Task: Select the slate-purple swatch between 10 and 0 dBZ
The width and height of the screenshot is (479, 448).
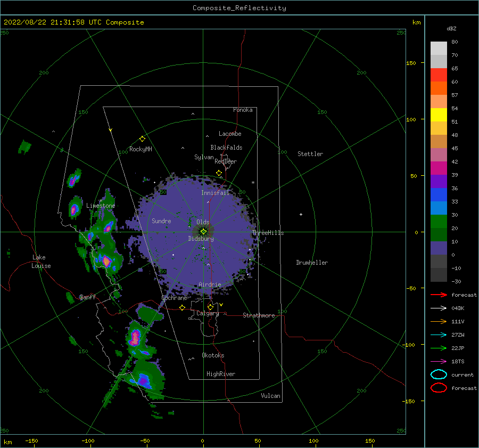Action: click(x=439, y=248)
